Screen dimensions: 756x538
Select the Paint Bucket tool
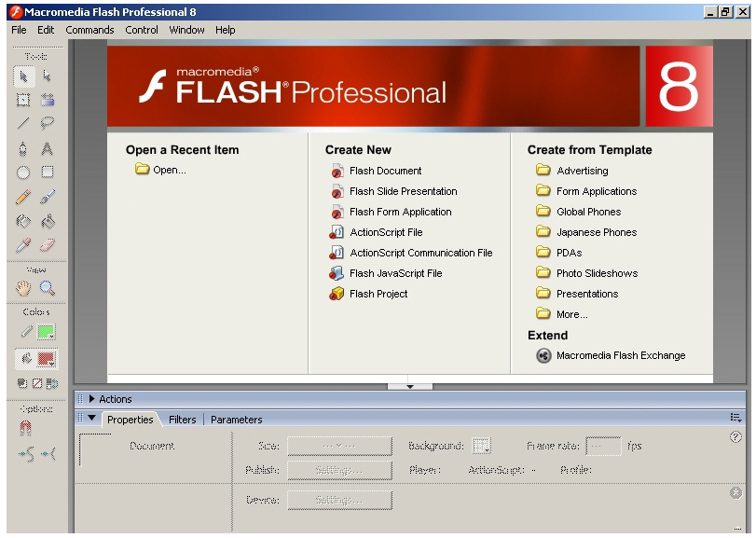tap(48, 221)
